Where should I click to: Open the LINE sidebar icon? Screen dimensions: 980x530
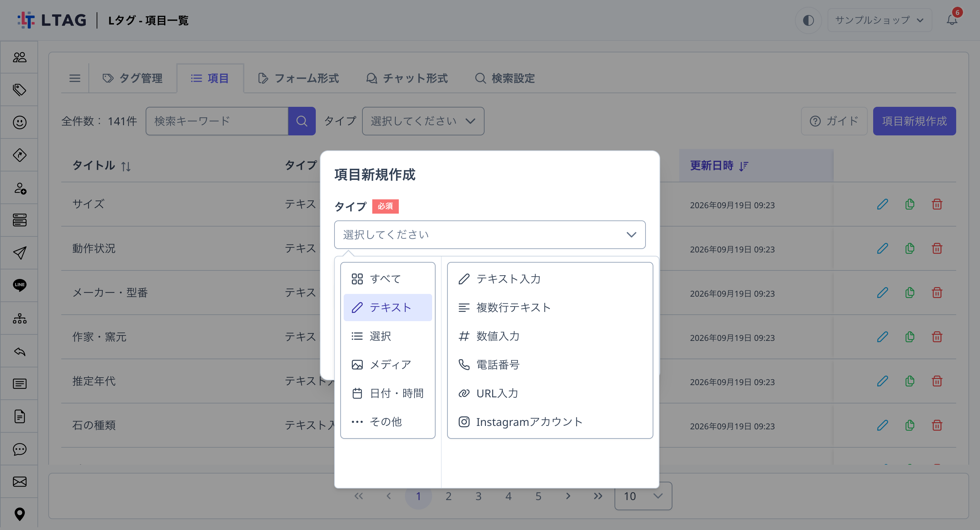(19, 285)
